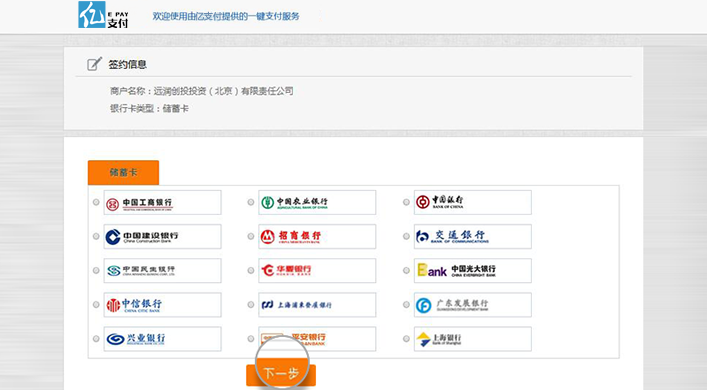The image size is (707, 390).
Task: Select the 招商银行 radio button
Action: (251, 236)
